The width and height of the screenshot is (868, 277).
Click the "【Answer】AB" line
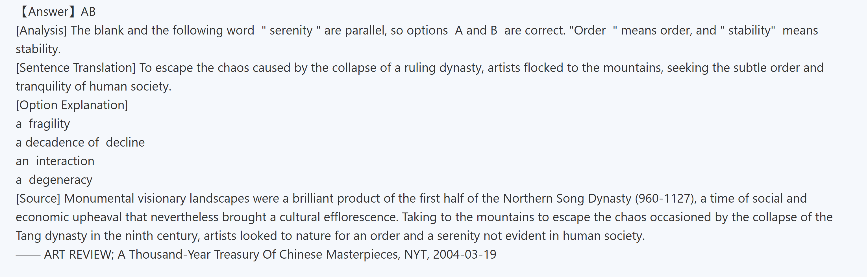coord(56,12)
